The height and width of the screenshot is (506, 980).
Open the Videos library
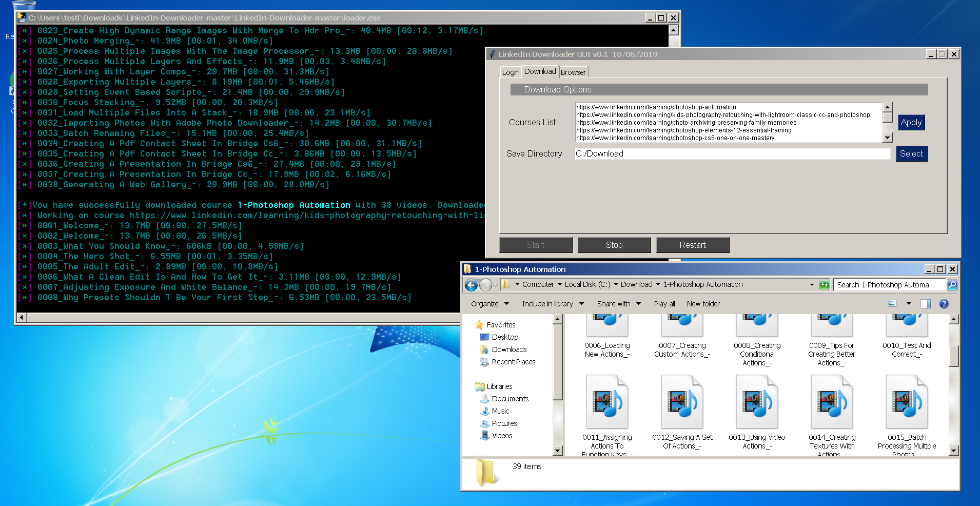502,436
